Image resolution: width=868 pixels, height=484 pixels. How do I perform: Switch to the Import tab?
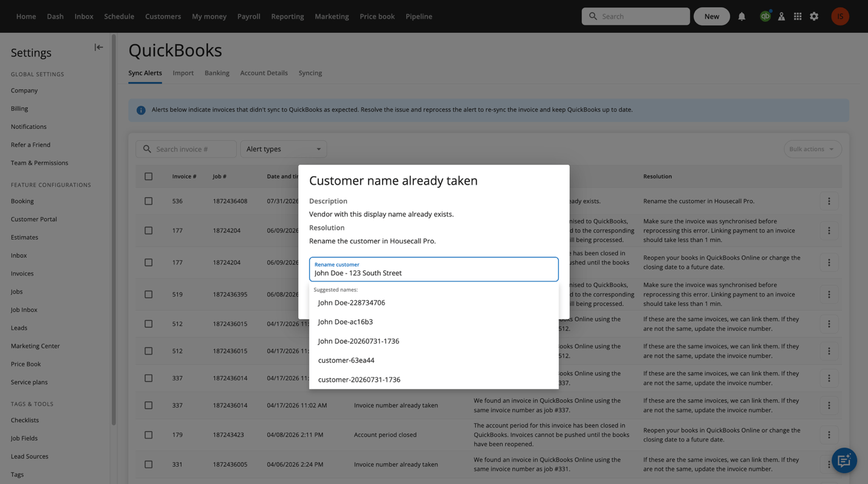pyautogui.click(x=183, y=73)
